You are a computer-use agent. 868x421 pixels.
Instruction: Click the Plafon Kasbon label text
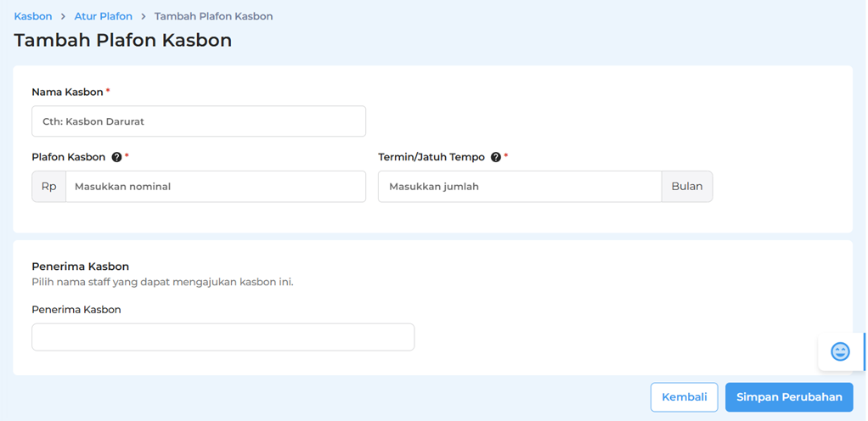[x=68, y=157]
